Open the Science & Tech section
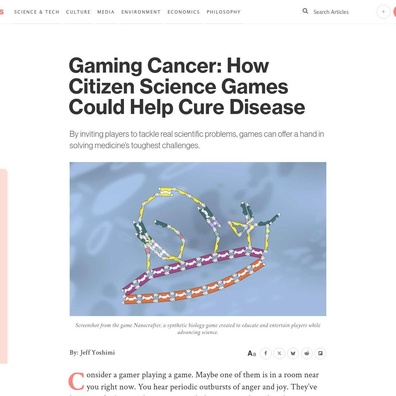Image resolution: width=396 pixels, height=396 pixels. tap(37, 12)
